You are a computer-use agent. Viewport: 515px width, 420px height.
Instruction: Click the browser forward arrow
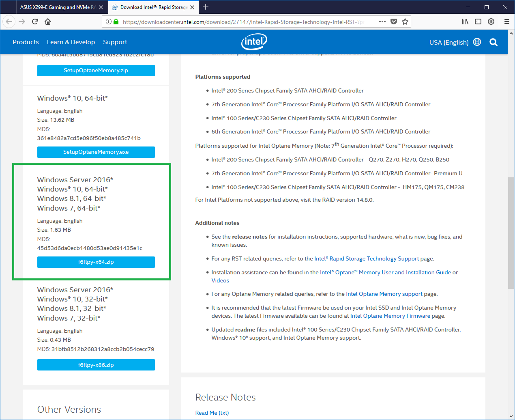22,22
